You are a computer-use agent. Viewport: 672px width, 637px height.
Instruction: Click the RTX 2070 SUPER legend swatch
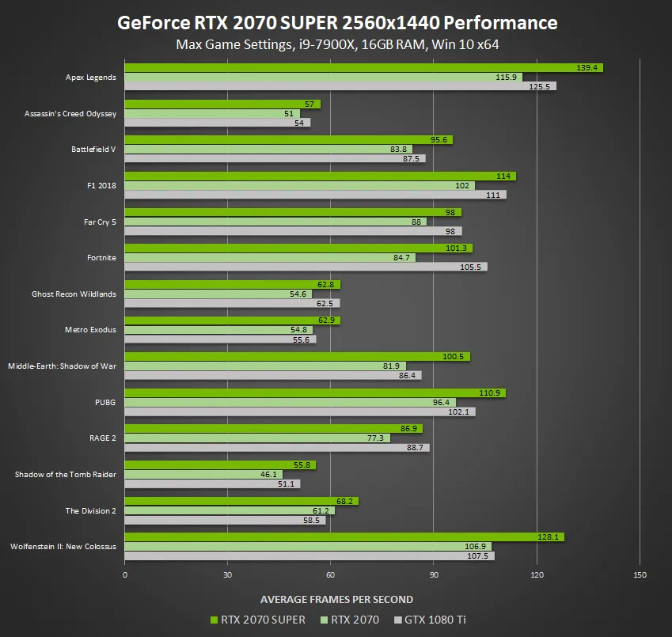pyautogui.click(x=212, y=620)
